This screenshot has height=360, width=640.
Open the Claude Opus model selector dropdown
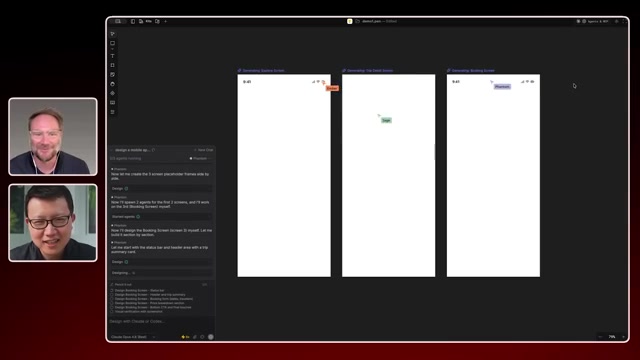[133, 337]
